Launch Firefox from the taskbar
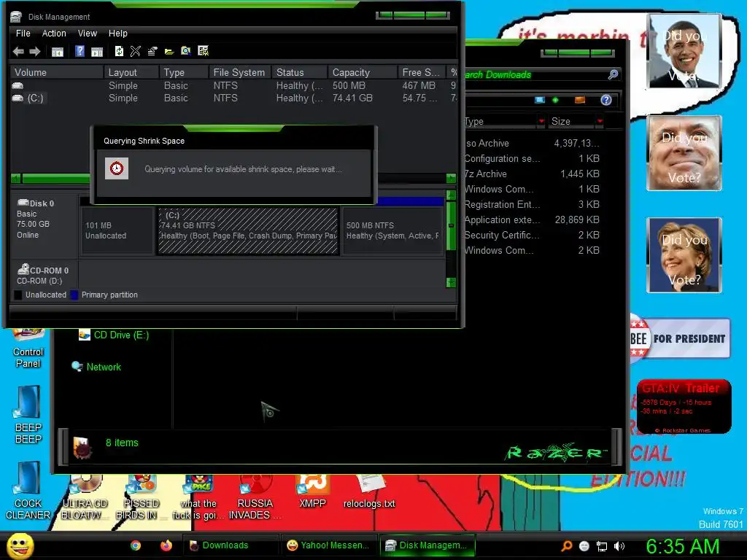747x560 pixels. [166, 545]
